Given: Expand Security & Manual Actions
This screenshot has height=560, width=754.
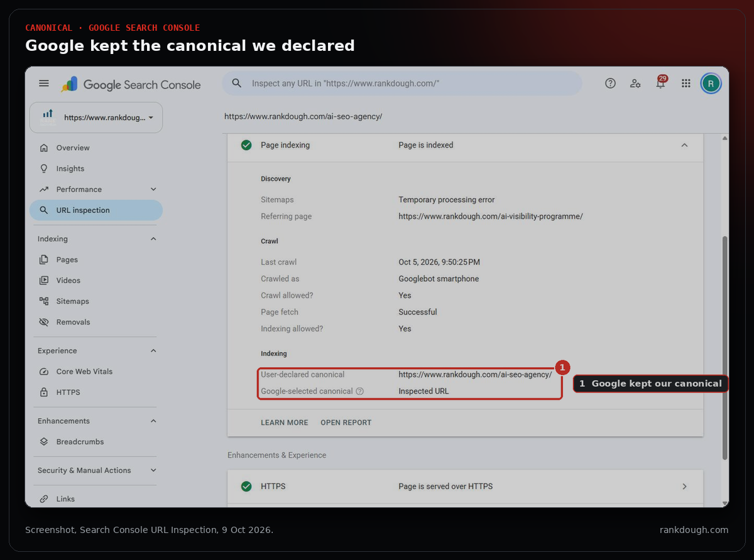Looking at the screenshot, I should pyautogui.click(x=153, y=470).
